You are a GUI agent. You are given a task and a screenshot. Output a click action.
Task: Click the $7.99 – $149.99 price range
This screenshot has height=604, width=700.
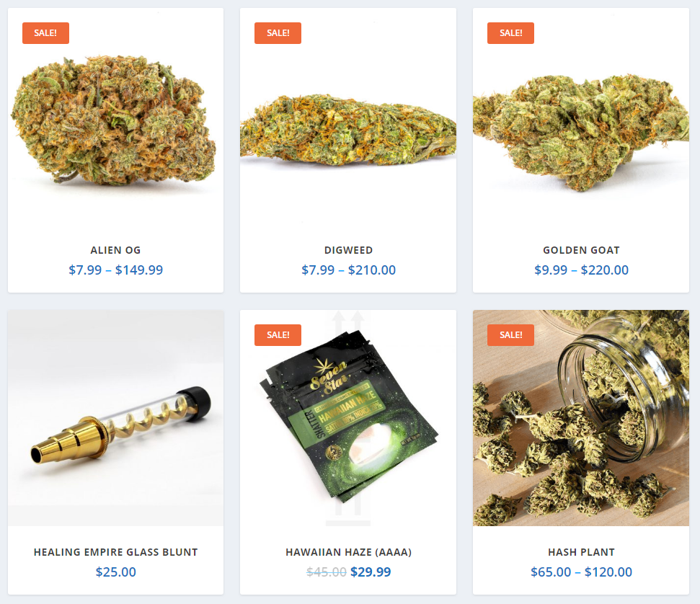pos(115,270)
